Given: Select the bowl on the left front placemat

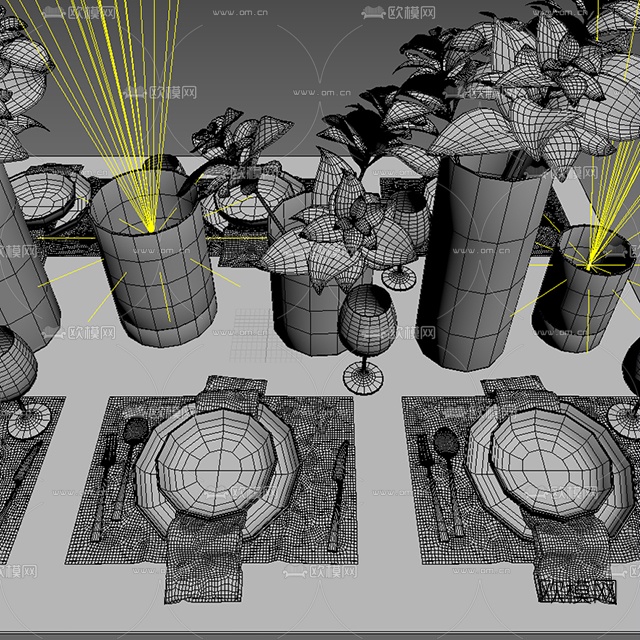Looking at the screenshot, I should pos(217,462).
